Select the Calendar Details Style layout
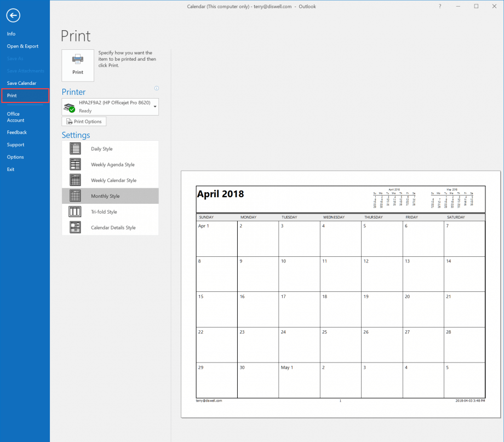 (112, 227)
